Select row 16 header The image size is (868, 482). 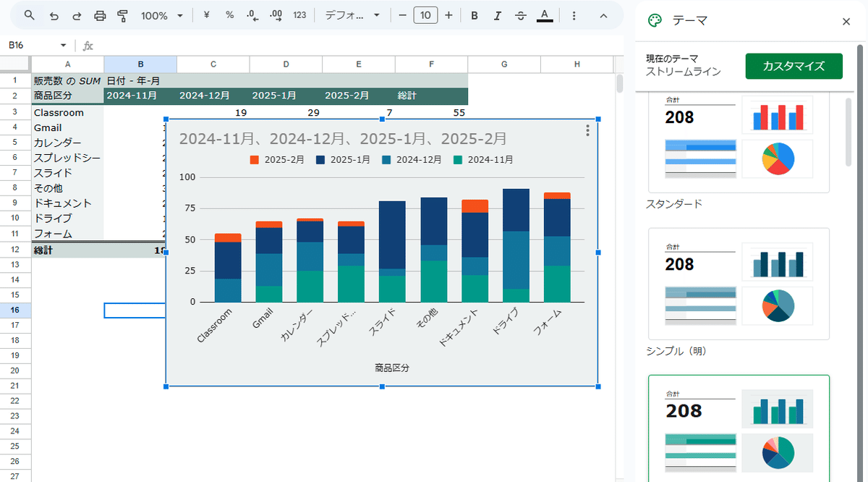[x=15, y=310]
